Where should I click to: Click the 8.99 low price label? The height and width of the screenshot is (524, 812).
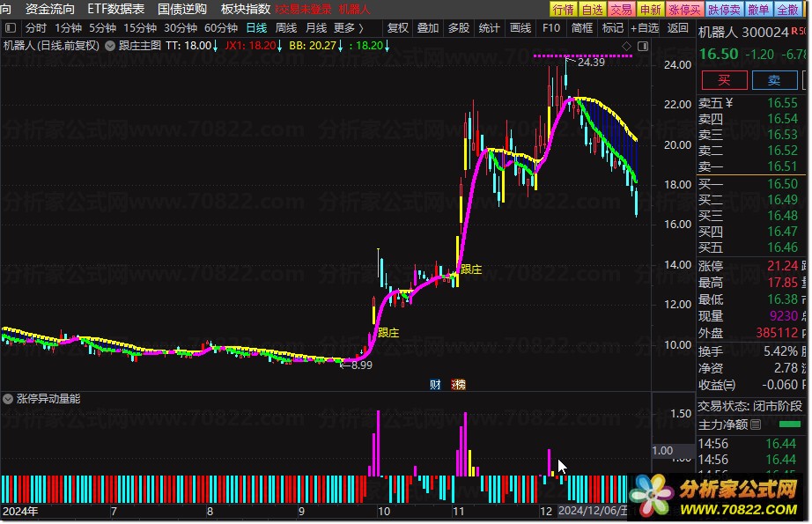(361, 365)
